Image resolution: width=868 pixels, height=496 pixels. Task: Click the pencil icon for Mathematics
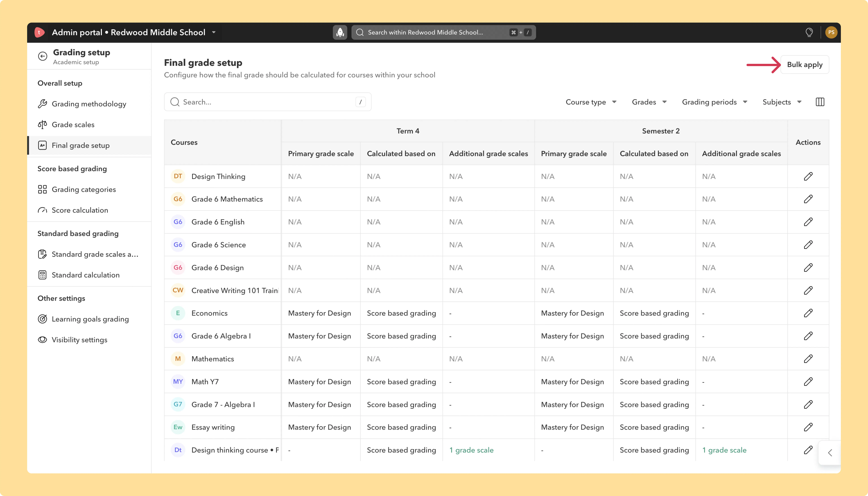click(x=808, y=359)
